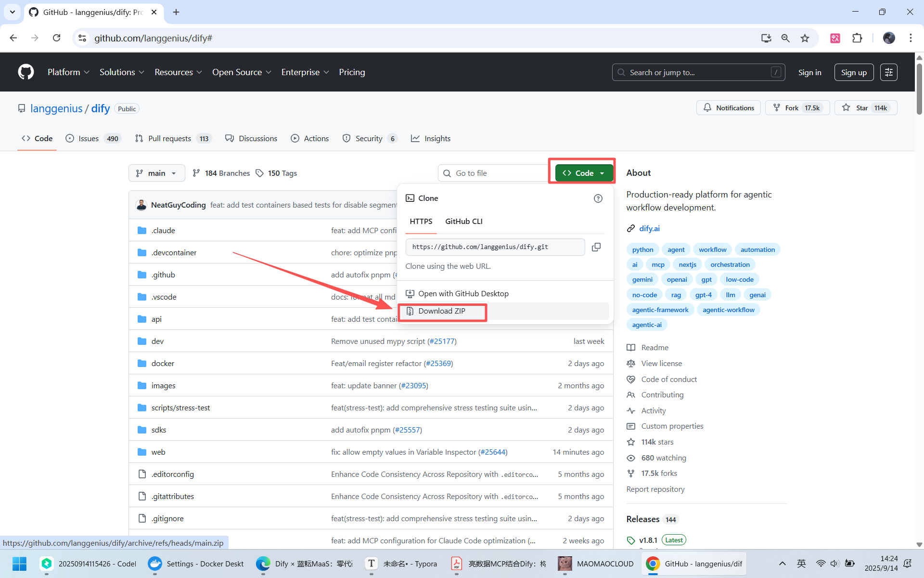Open the translate extension icon
The height and width of the screenshot is (578, 924).
[835, 38]
